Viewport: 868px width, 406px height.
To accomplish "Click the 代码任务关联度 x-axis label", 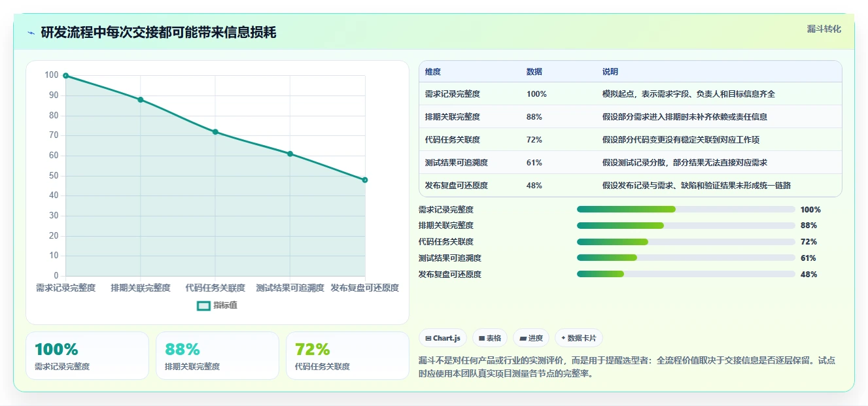I will pos(215,288).
